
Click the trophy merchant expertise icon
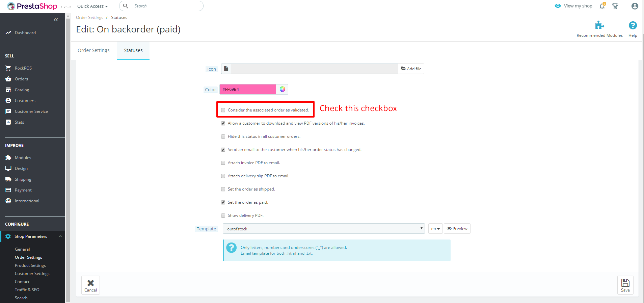point(615,6)
